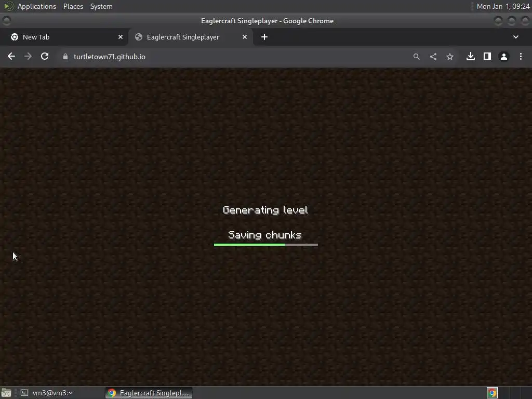
Task: Open the Places menu
Action: pyautogui.click(x=73, y=6)
